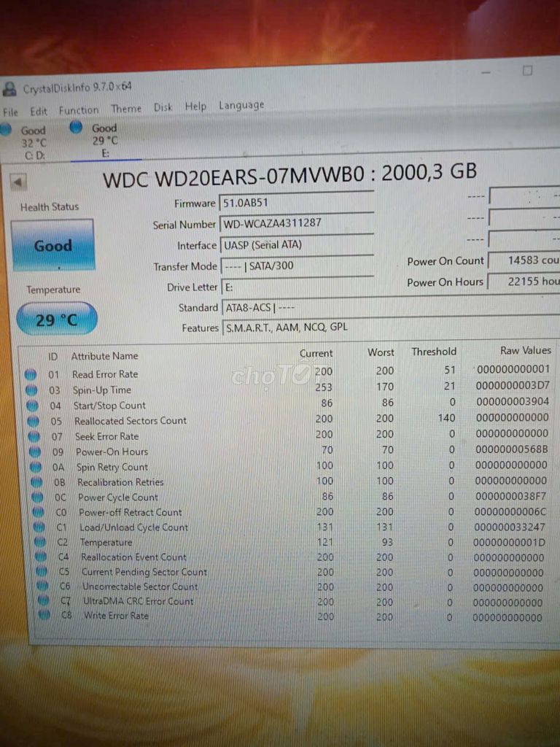Click the Interface field UASP (Serial ATA)

pos(296,244)
